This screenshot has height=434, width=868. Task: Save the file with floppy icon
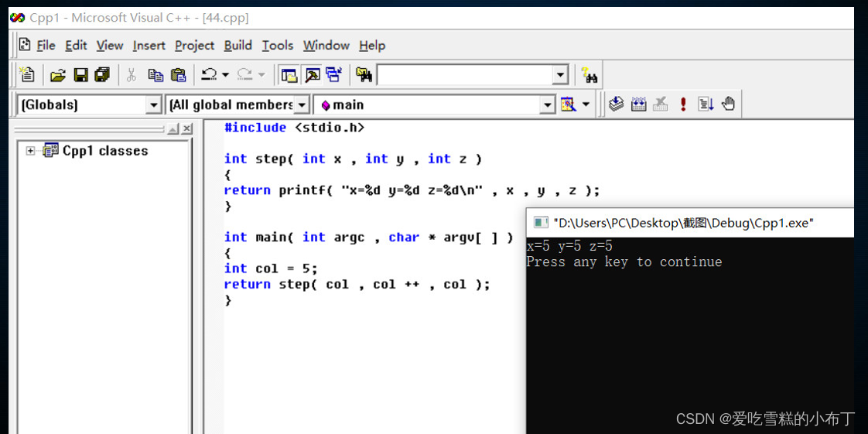click(80, 75)
